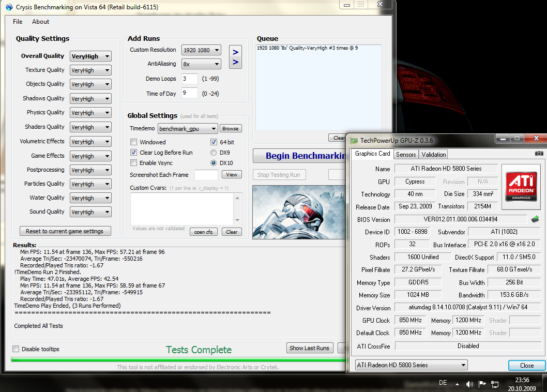Uncheck the 64 bit checkbox
The image size is (547, 392).
(x=214, y=142)
